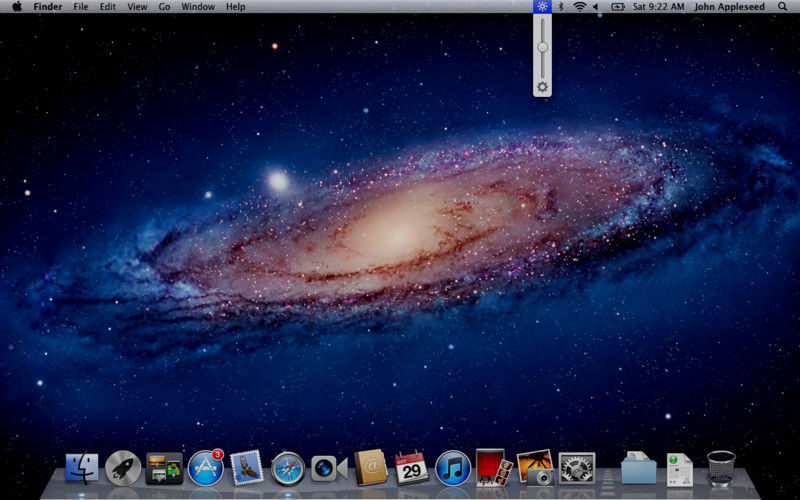Launch Launchpad rocket icon in Dock

pos(123,467)
